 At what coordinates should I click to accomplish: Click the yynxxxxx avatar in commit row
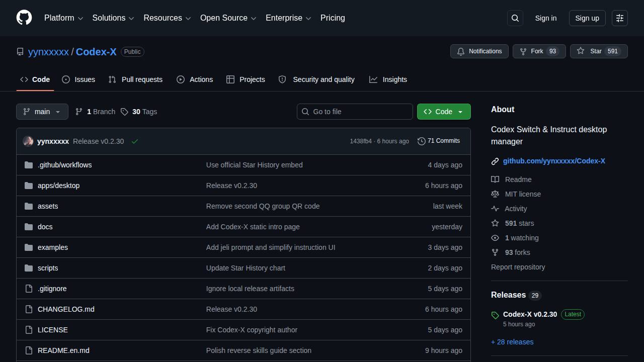pyautogui.click(x=28, y=141)
